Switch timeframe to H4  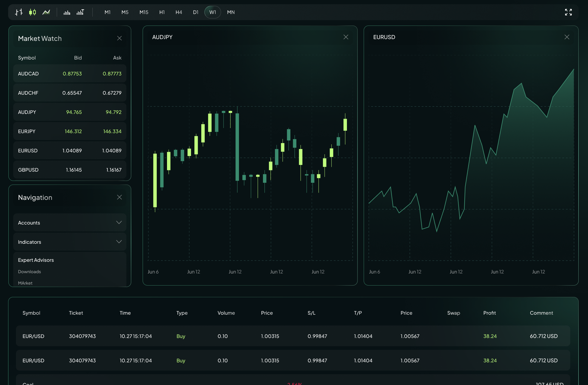[179, 12]
